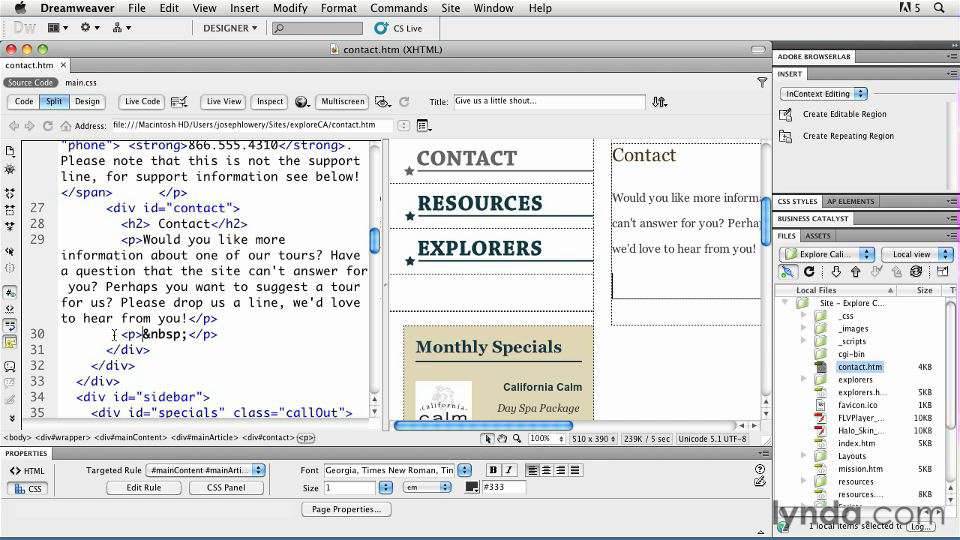This screenshot has height=540, width=960.
Task: Click filter related files funnel icon
Action: (x=762, y=82)
